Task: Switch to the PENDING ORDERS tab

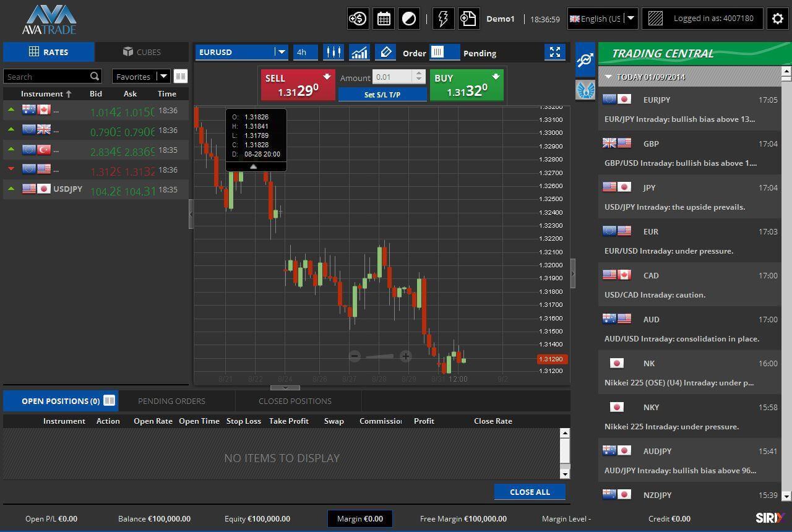Action: (x=171, y=401)
